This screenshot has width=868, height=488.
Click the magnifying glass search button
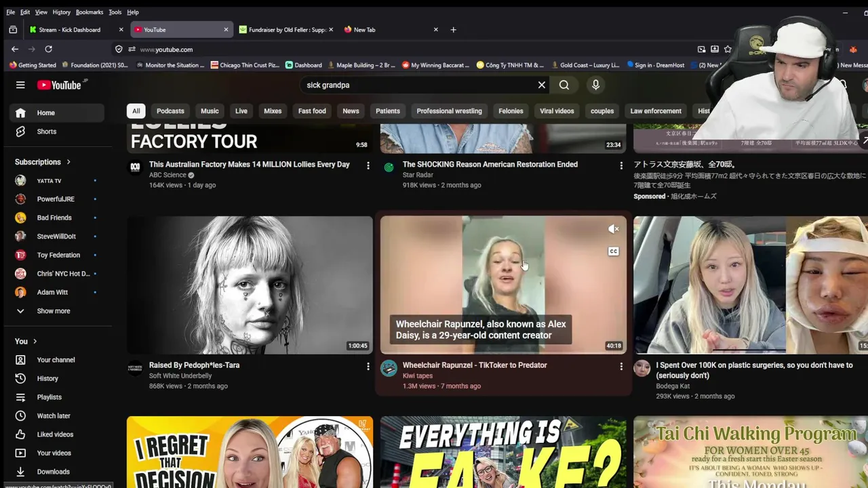point(564,85)
